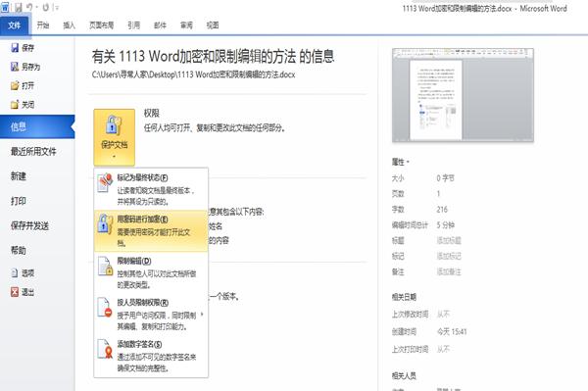Choose 添加数字签名(S) menu entry

click(151, 356)
